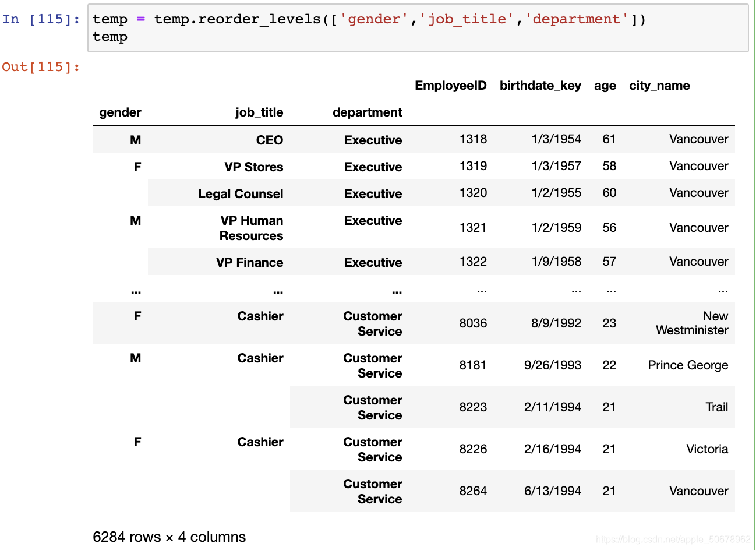This screenshot has width=756, height=550.
Task: Select the In [115] prompt label
Action: pyautogui.click(x=41, y=19)
